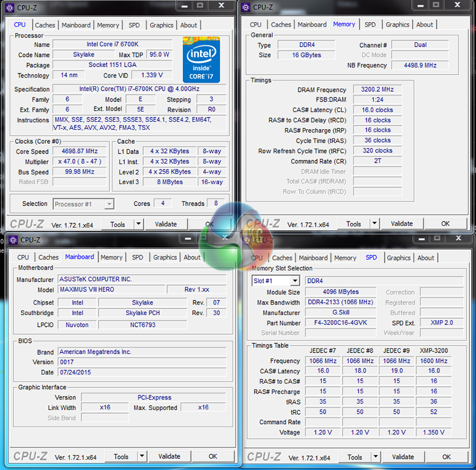The image size is (476, 470).
Task: Click the Intel Core i7 inside logo
Action: click(x=201, y=59)
